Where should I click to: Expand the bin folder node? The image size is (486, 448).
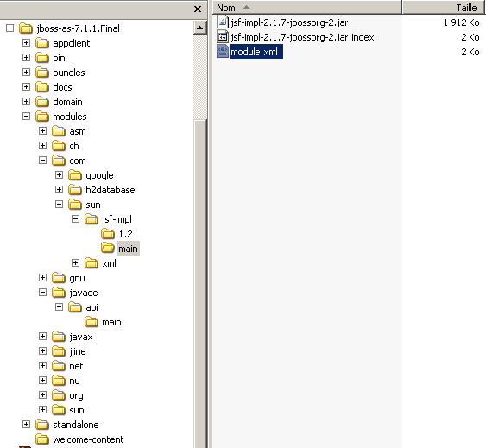coord(27,57)
